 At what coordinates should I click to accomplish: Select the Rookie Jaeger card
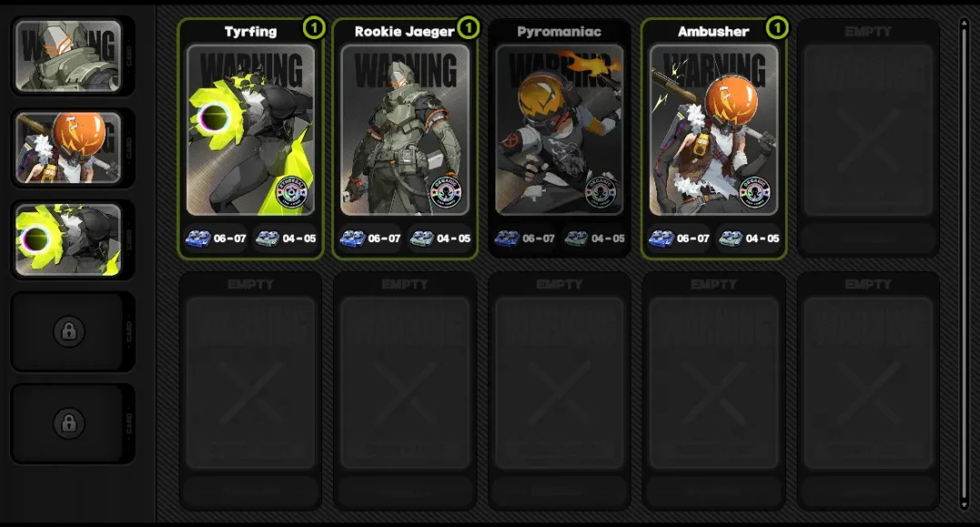[405, 139]
